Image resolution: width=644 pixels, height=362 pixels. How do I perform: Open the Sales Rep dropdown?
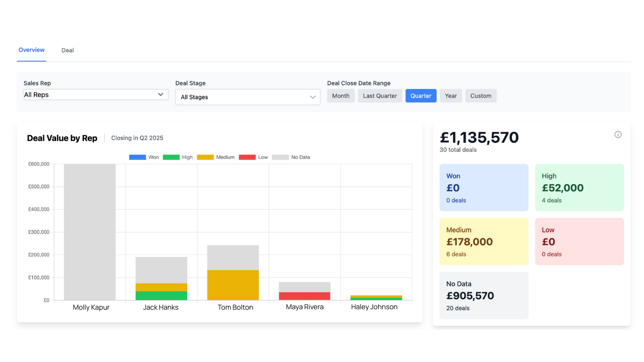[x=96, y=95]
